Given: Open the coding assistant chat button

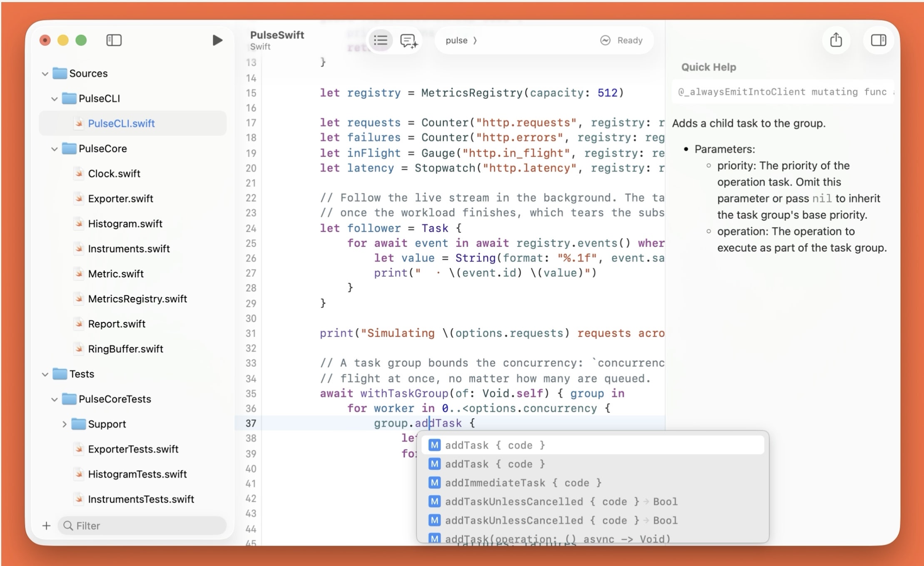Looking at the screenshot, I should tap(408, 41).
